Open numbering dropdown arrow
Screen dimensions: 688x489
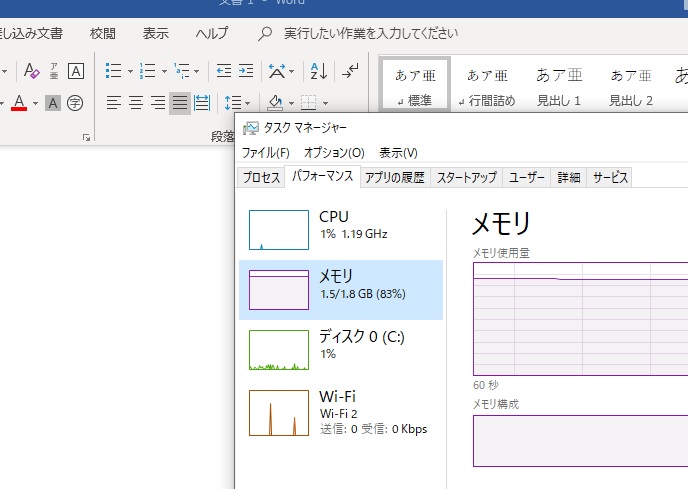coord(164,71)
